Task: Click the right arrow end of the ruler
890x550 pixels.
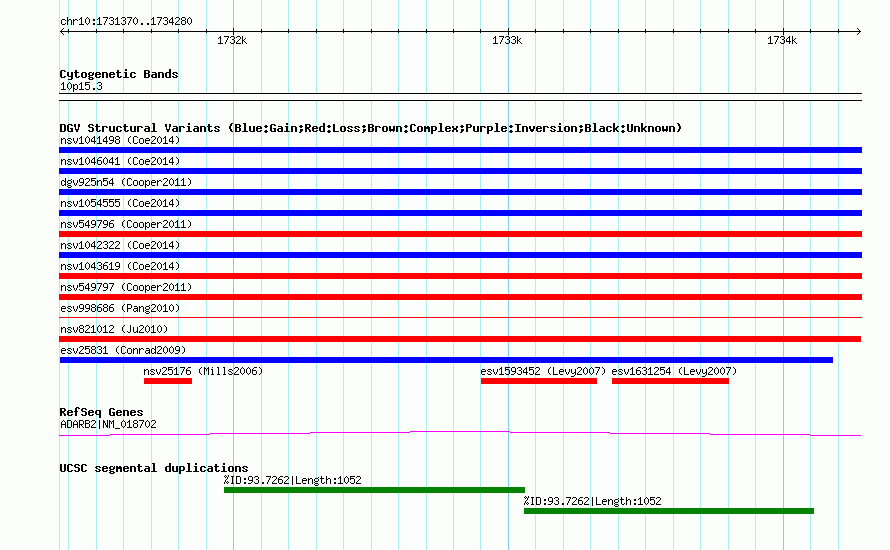Action: coord(858,32)
